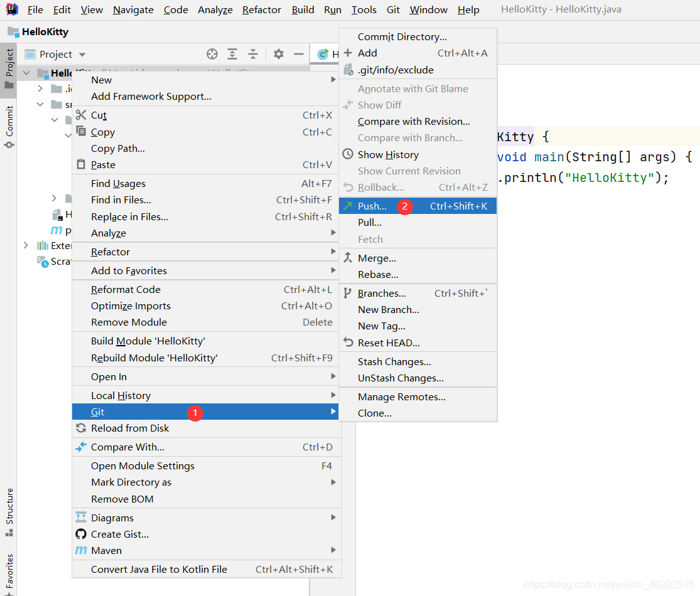Click the Expand All icon in Project panel

coord(232,54)
